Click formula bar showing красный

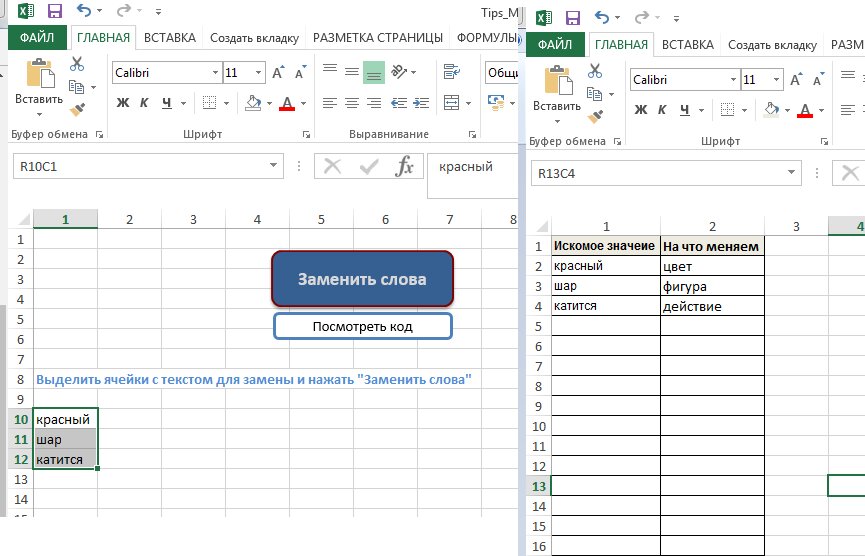pos(473,175)
